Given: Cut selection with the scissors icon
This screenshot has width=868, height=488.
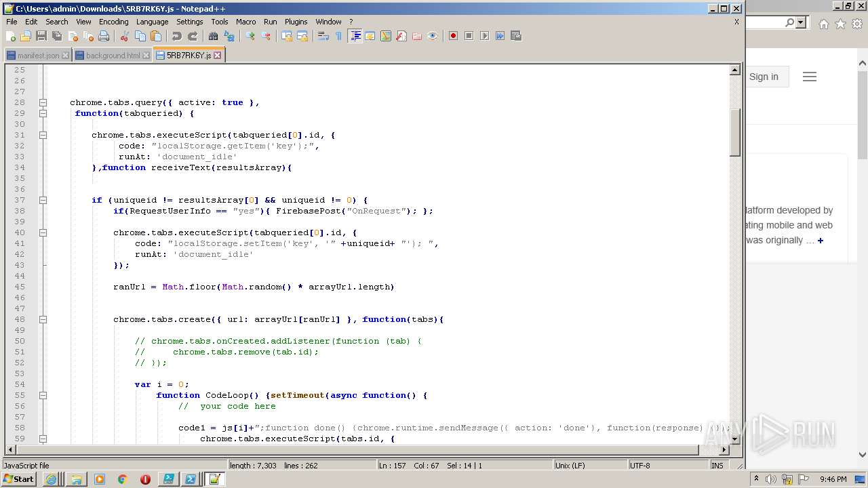Looking at the screenshot, I should point(125,36).
